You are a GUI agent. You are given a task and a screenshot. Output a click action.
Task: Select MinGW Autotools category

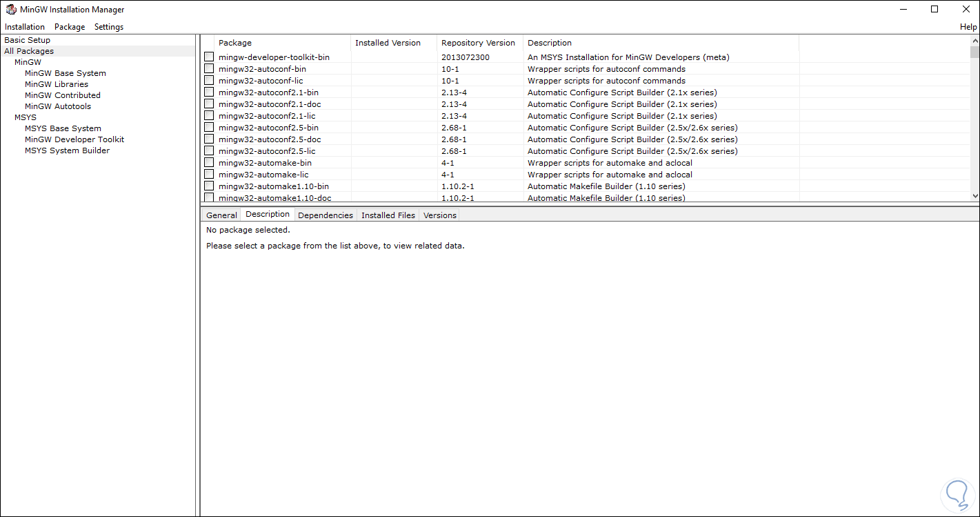click(58, 106)
